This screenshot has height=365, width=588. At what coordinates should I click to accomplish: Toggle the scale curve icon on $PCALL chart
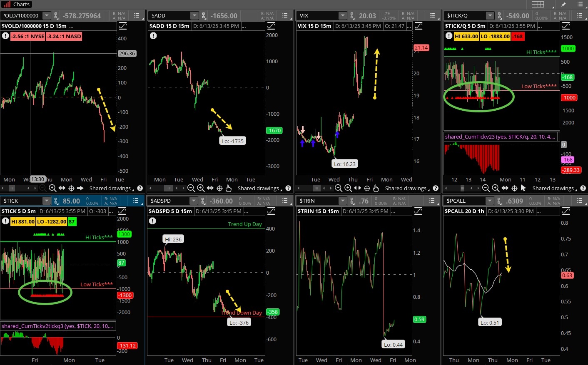566,211
